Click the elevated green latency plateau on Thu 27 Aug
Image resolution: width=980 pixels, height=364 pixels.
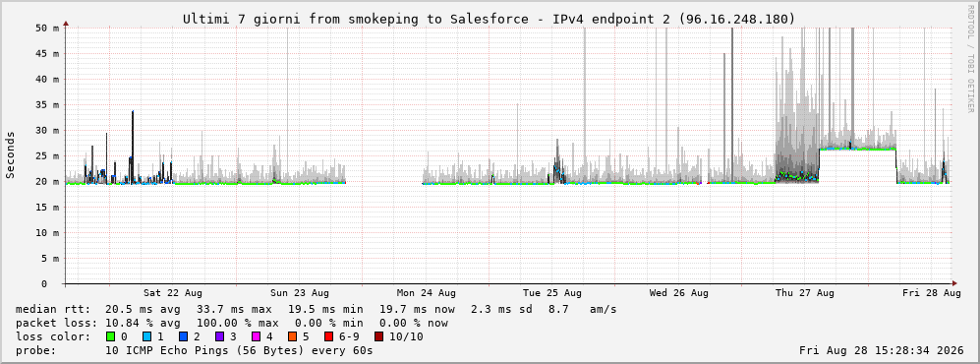[857, 149]
